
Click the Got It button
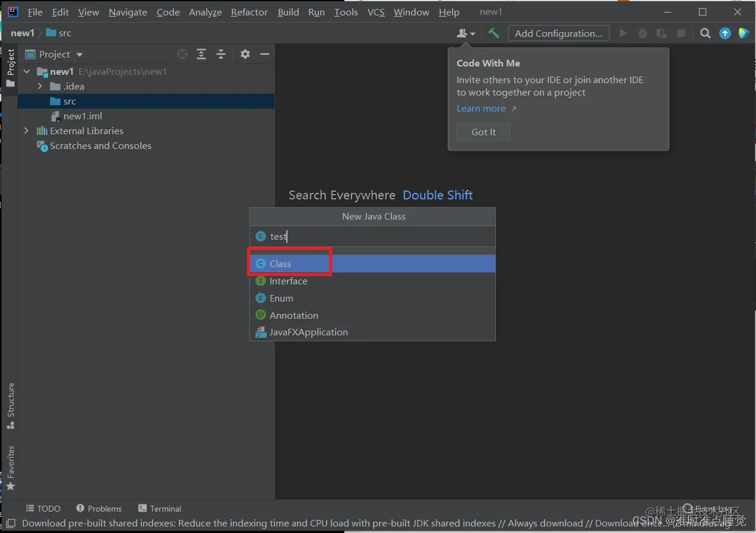tap(483, 132)
